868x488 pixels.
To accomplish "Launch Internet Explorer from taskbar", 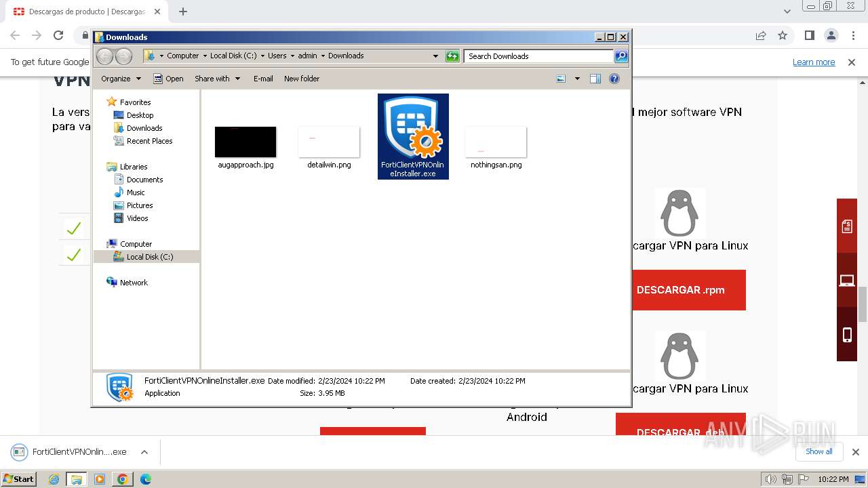I will click(x=54, y=479).
